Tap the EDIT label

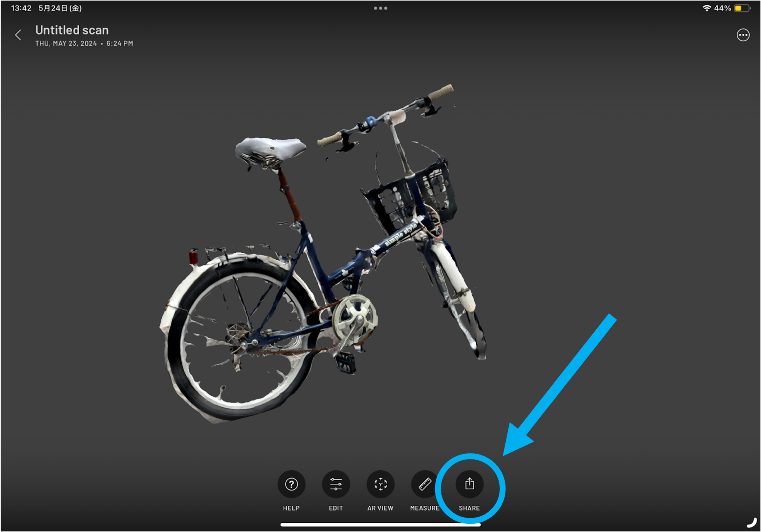pos(336,508)
